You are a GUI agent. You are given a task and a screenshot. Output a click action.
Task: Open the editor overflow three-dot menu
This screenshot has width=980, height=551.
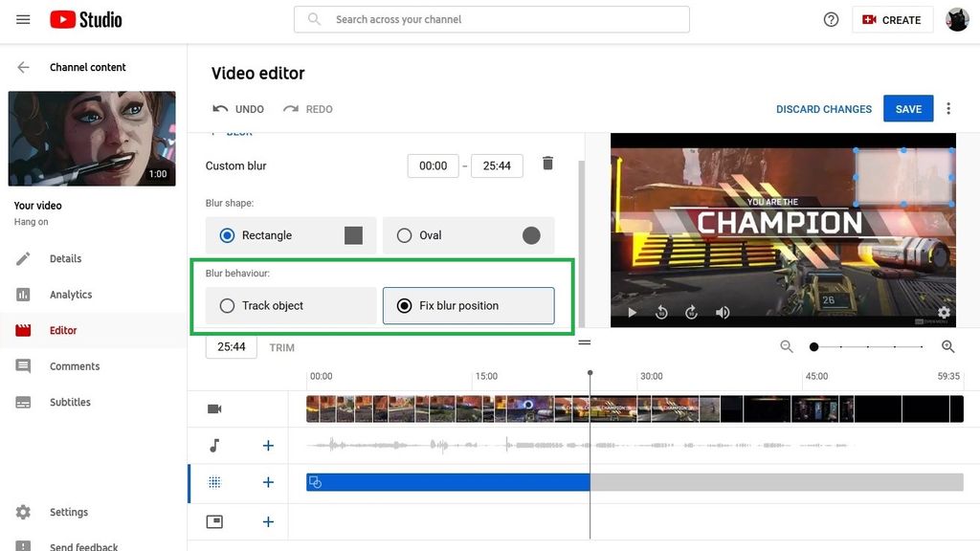click(948, 108)
